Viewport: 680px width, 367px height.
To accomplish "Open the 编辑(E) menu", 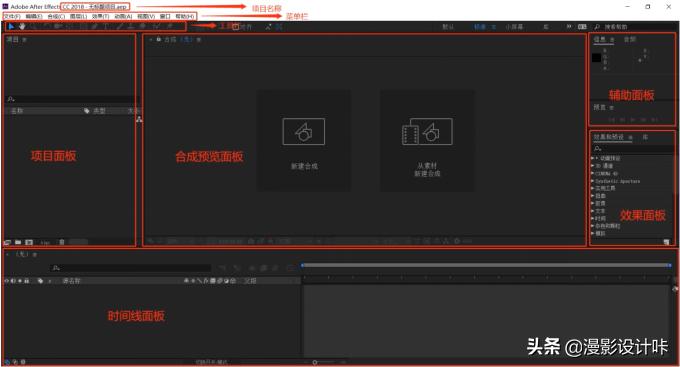I will click(34, 16).
